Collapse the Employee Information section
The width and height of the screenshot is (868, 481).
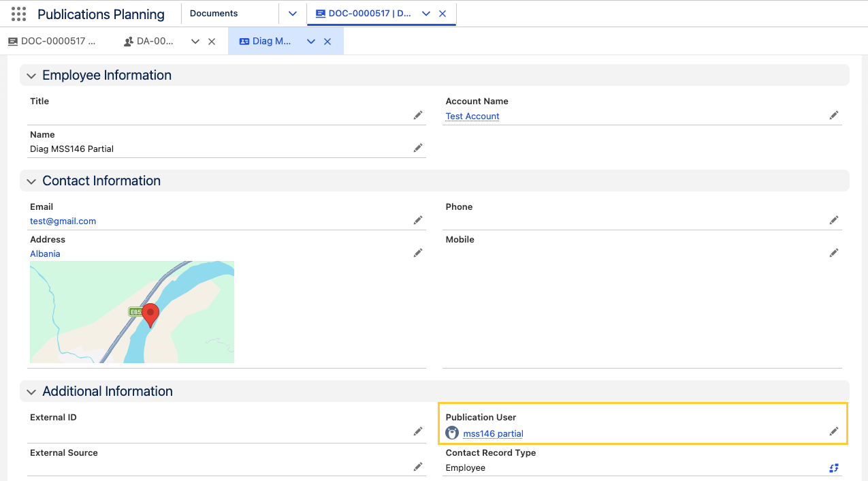click(31, 76)
